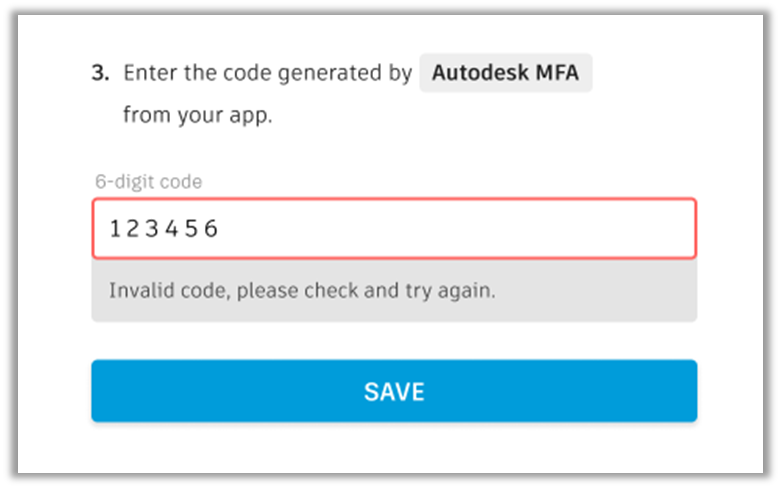Click the 'from your app.' text line

click(197, 115)
